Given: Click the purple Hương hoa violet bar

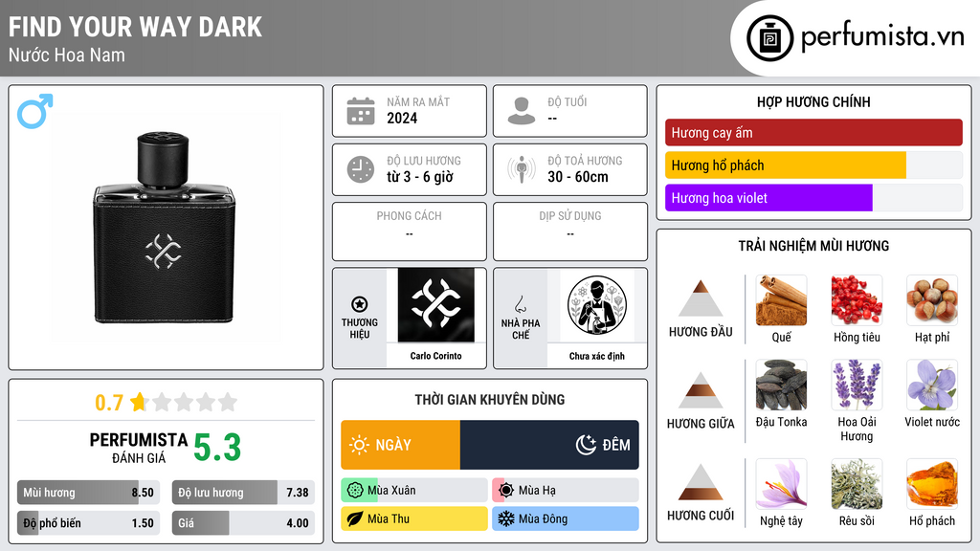Looking at the screenshot, I should pos(768,198).
